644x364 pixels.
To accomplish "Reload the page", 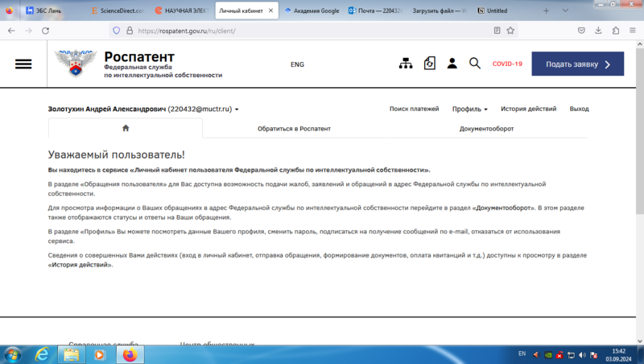I will click(46, 31).
